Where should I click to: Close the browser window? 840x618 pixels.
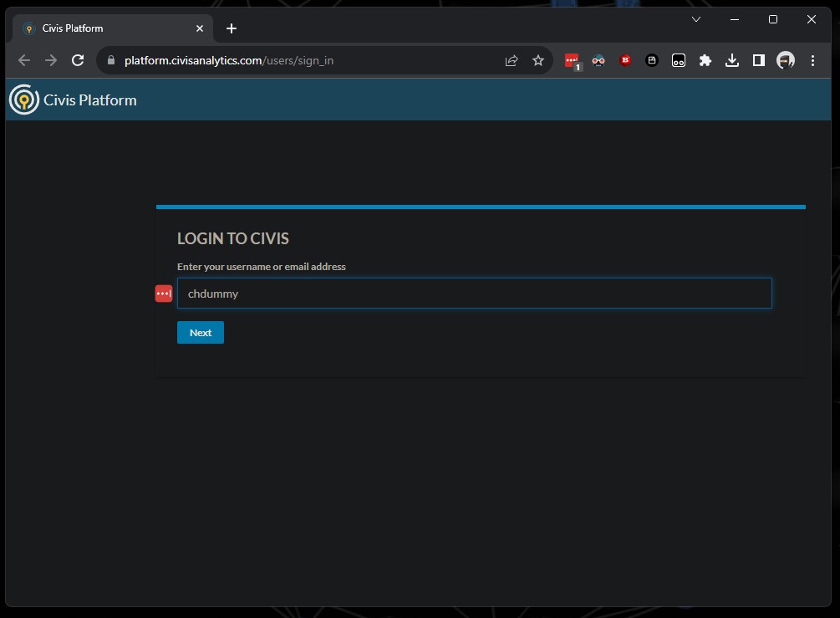tap(812, 19)
